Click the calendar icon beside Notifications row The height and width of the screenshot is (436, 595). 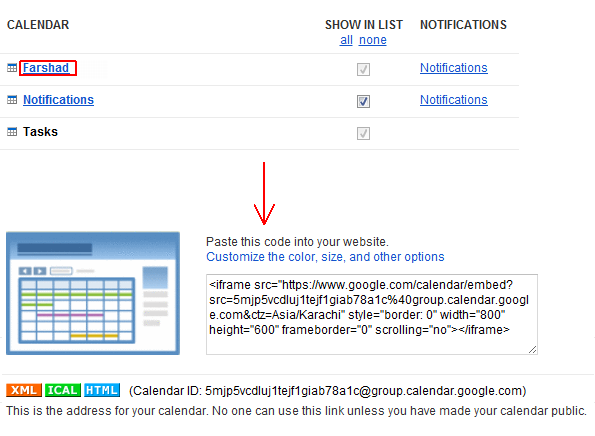click(12, 100)
